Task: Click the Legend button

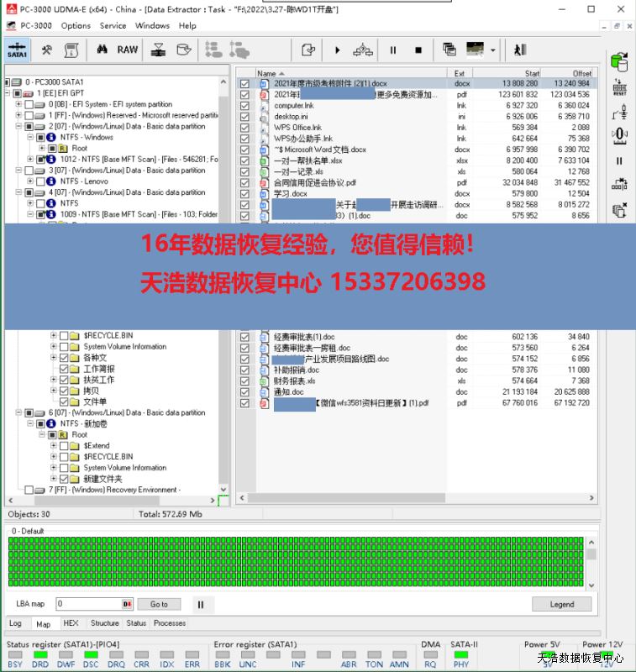Action: [561, 604]
